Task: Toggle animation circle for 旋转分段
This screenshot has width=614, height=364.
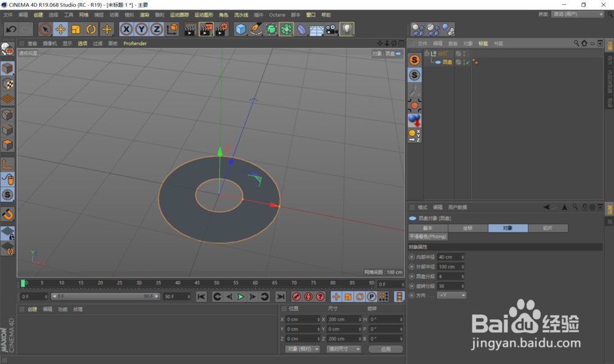Action: [411, 285]
